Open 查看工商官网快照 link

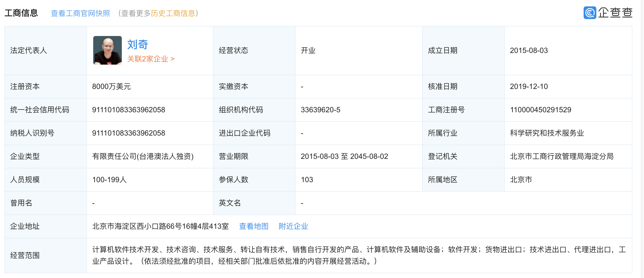[80, 13]
